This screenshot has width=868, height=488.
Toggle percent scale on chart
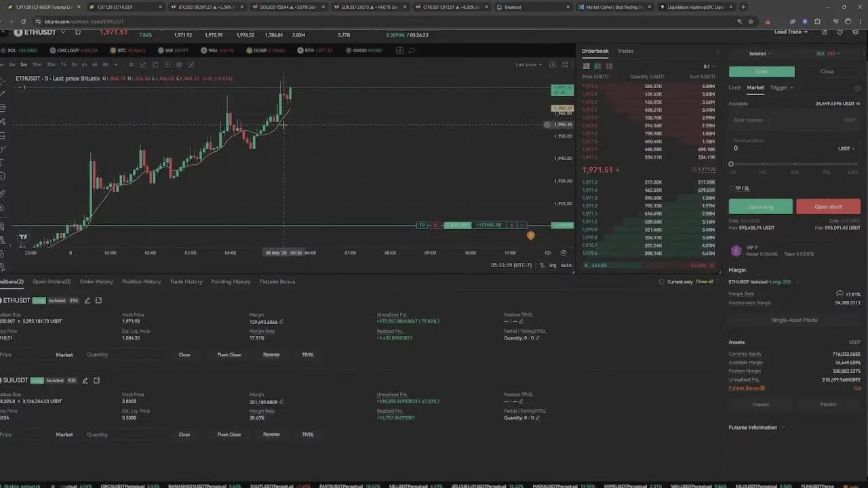point(542,265)
